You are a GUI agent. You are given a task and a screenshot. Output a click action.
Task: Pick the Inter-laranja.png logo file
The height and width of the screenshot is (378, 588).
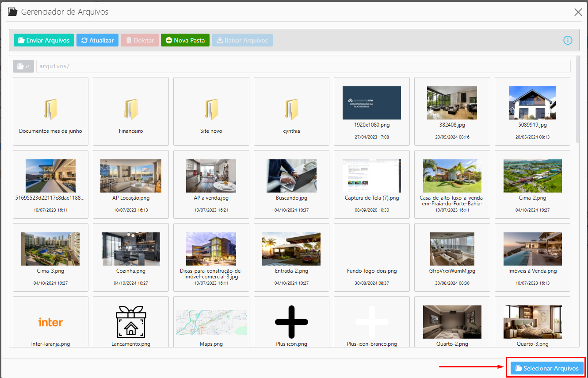pos(50,322)
